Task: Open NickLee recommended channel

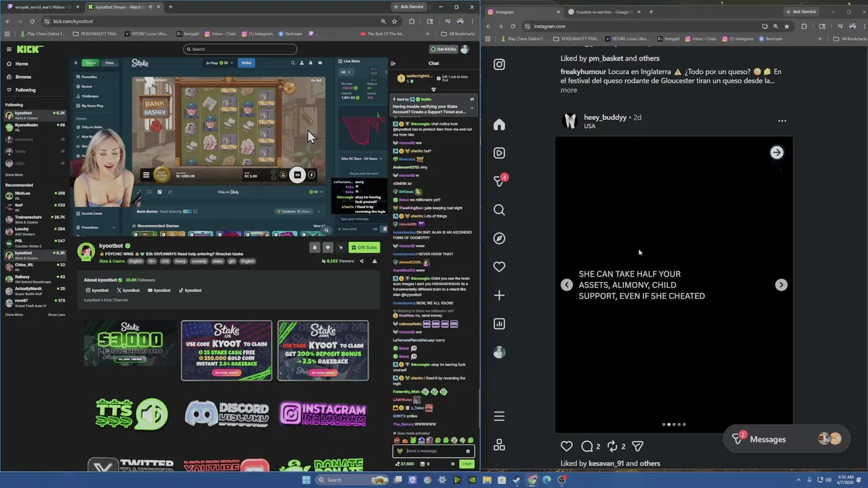Action: [34, 195]
